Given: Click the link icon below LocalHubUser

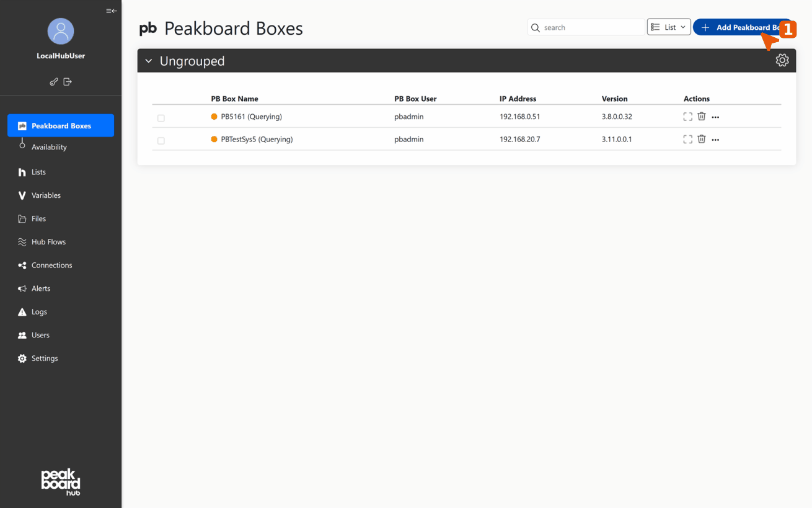Looking at the screenshot, I should (53, 81).
